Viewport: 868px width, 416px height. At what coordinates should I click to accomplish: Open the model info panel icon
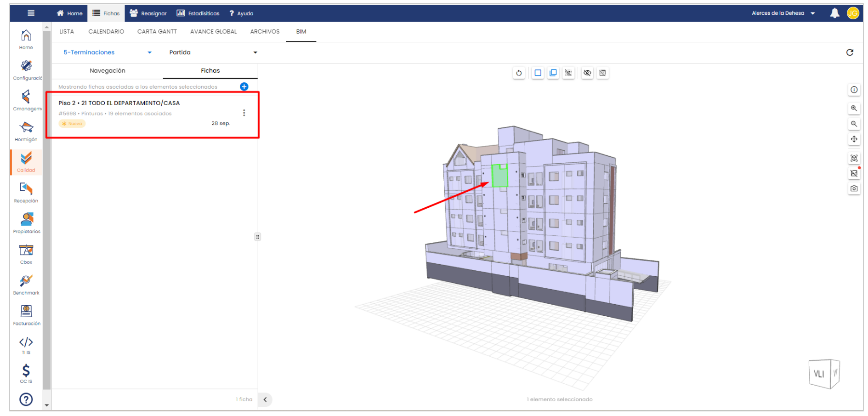pyautogui.click(x=853, y=90)
